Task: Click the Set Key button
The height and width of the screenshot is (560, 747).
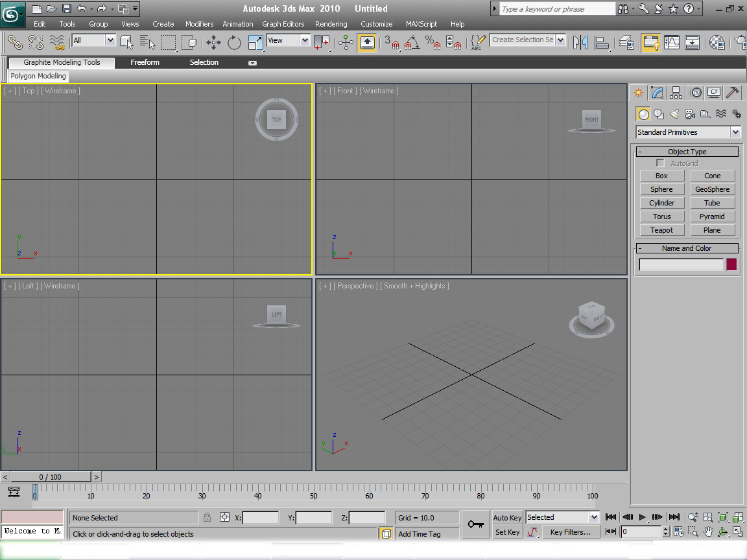Action: click(507, 532)
